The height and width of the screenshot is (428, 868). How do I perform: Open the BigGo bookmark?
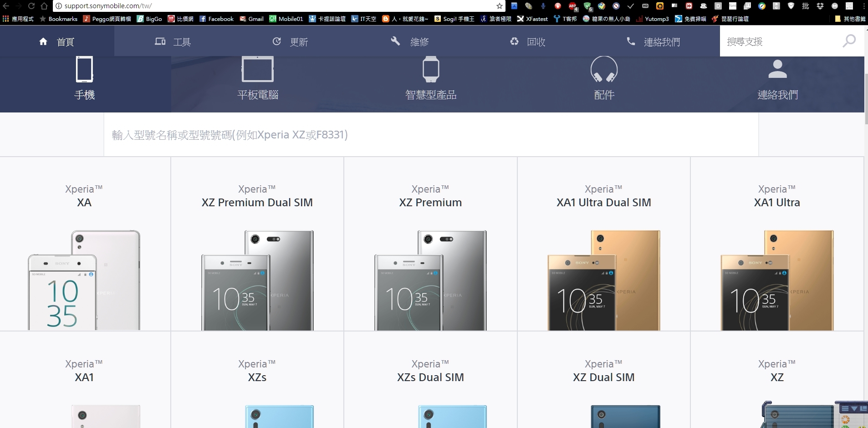[x=149, y=19]
